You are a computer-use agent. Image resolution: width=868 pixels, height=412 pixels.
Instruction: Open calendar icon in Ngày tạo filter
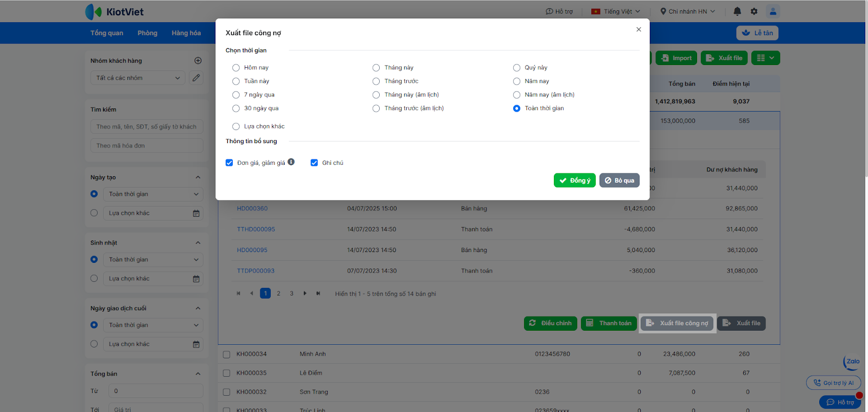196,214
